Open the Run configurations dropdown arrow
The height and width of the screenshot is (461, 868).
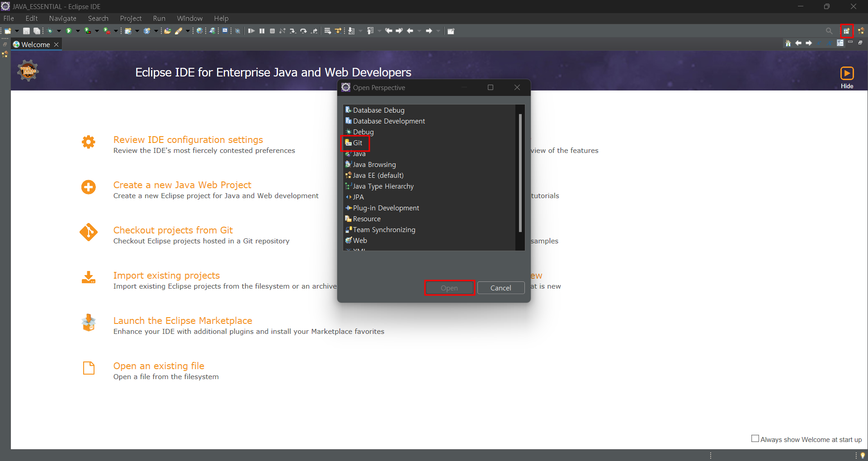point(78,31)
